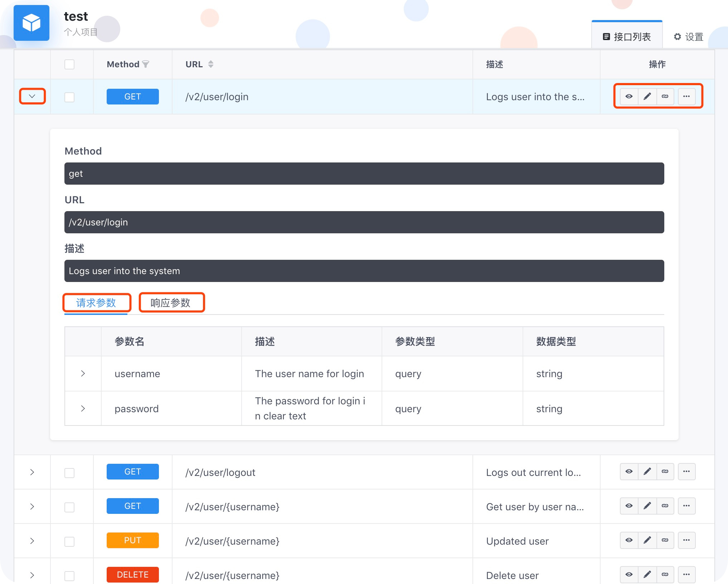Click the preview eye icon for /v2/user/login

coord(629,96)
